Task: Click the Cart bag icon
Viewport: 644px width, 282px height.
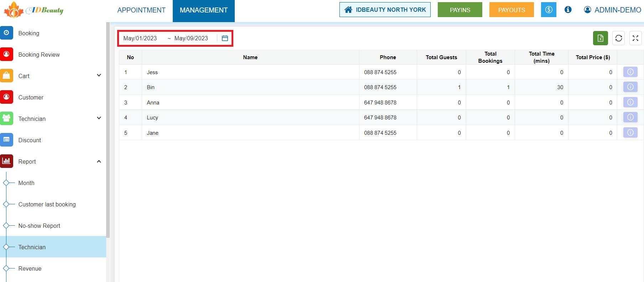Action: point(6,76)
